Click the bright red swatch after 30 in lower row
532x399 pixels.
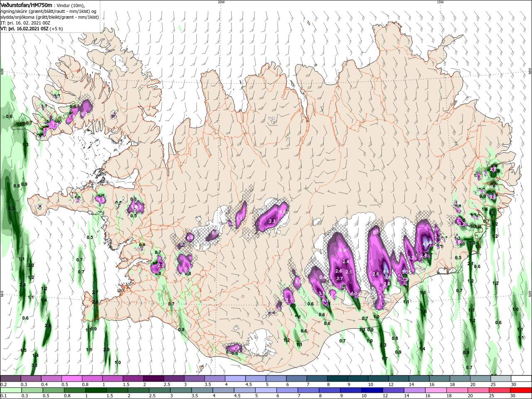click(521, 390)
